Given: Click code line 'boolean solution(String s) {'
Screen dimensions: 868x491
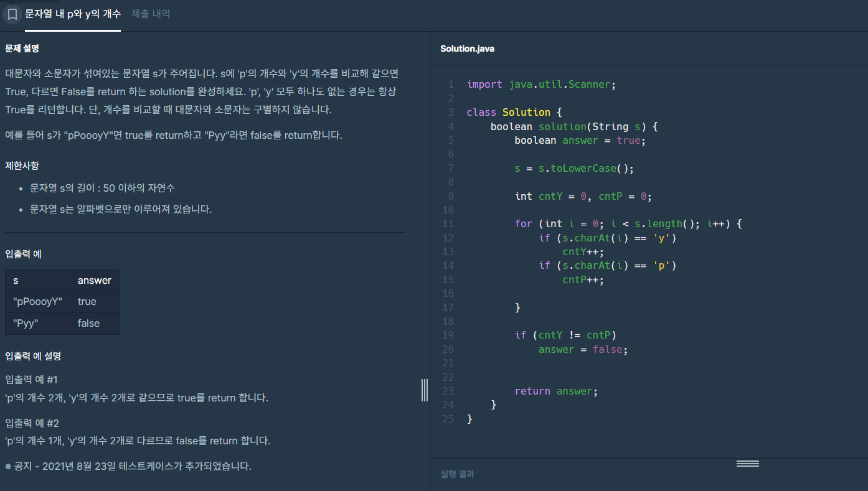Looking at the screenshot, I should (x=574, y=127).
